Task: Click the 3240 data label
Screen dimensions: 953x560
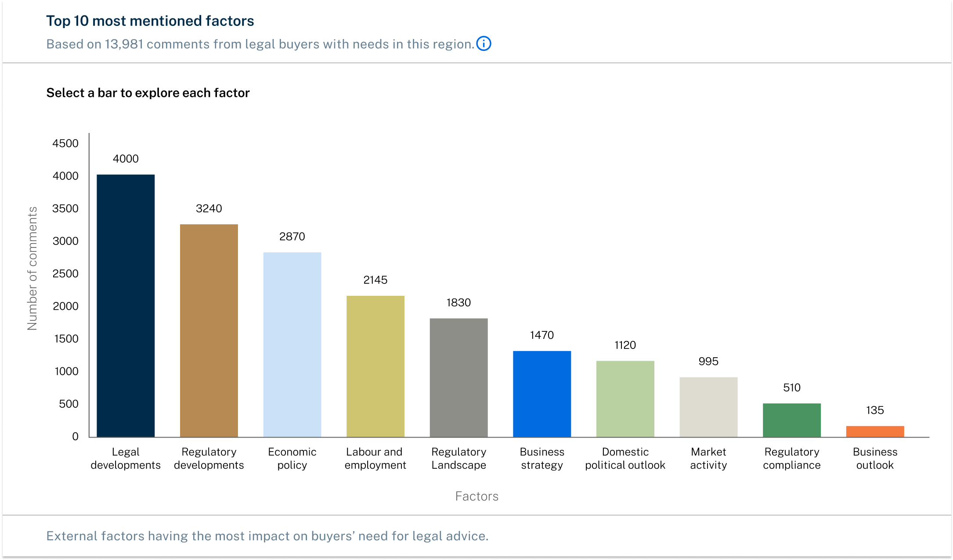Action: point(209,208)
